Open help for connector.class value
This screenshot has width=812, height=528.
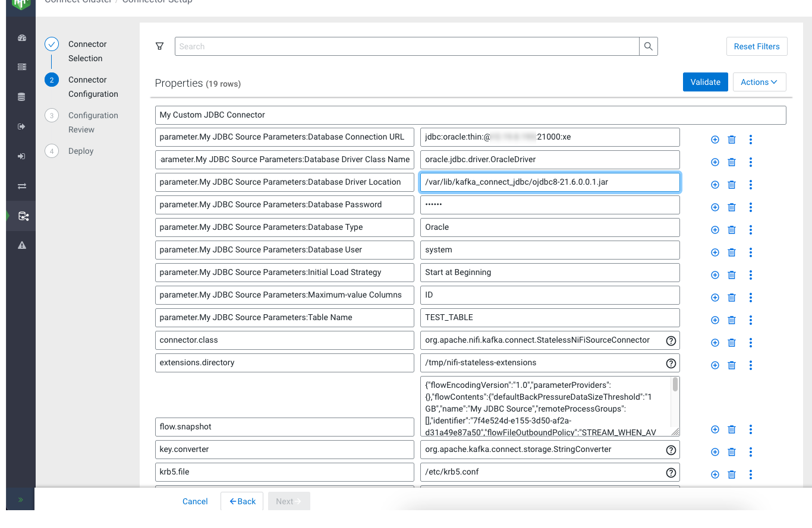point(671,340)
